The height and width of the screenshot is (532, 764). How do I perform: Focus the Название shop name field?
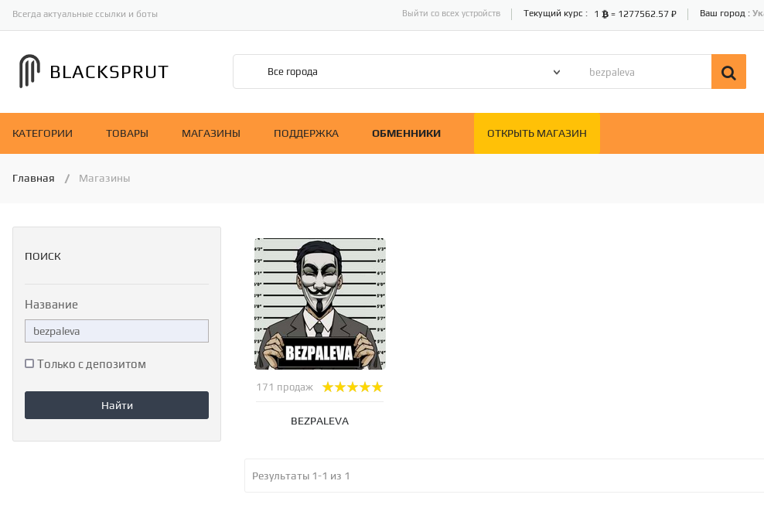click(x=117, y=331)
